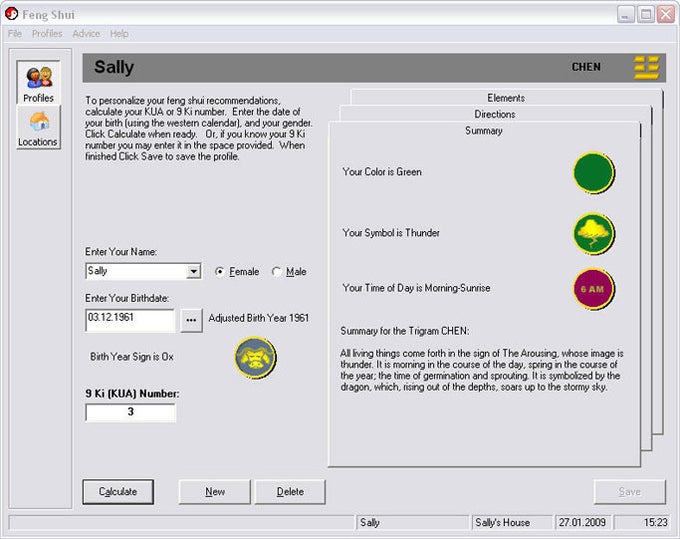Open the birthdate picker ellipsis button
The image size is (680, 539).
(x=191, y=320)
